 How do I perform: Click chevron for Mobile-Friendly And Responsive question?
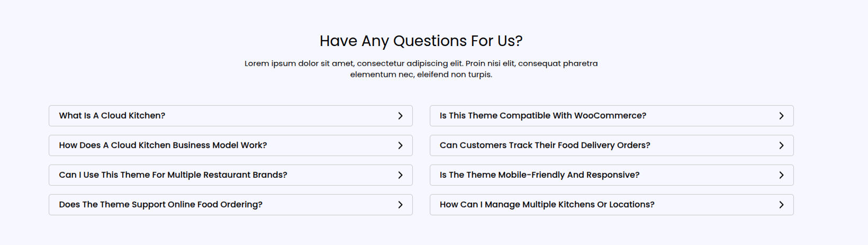coord(781,175)
